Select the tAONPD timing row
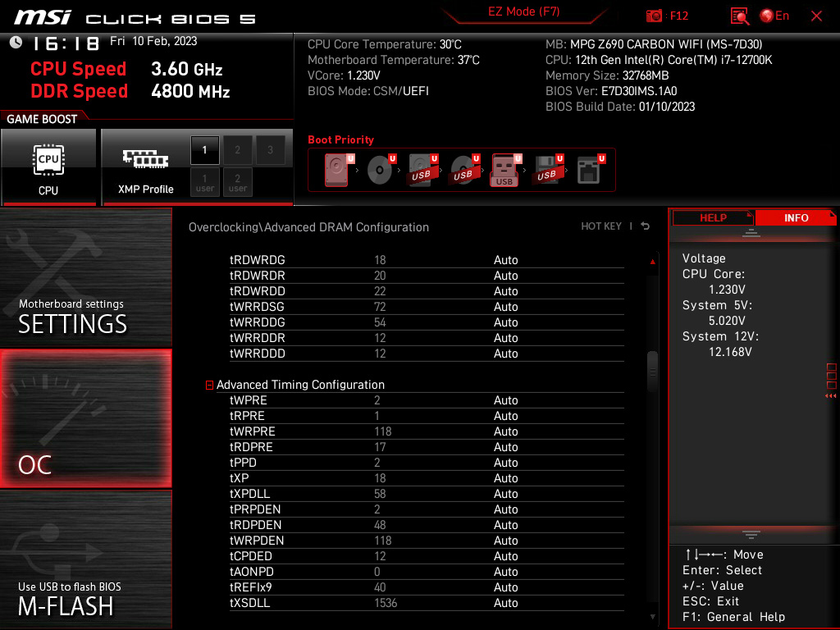The height and width of the screenshot is (630, 840). click(427, 572)
